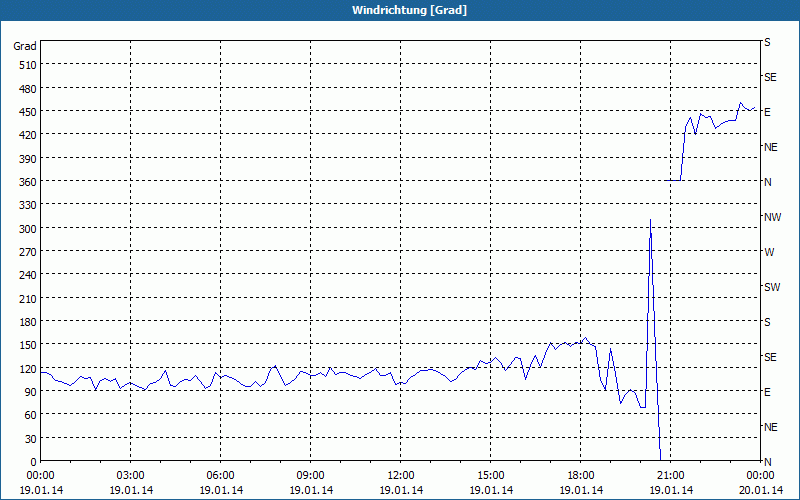800x500 pixels.
Task: Click the 330 y-axis label
Action: [28, 205]
